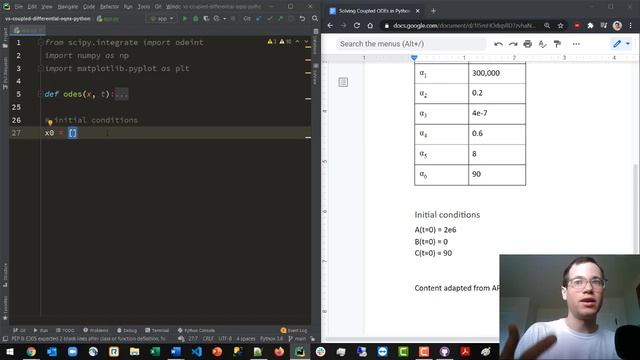This screenshot has width=640, height=360.
Task: Run the script with the green play button
Action: click(185, 18)
